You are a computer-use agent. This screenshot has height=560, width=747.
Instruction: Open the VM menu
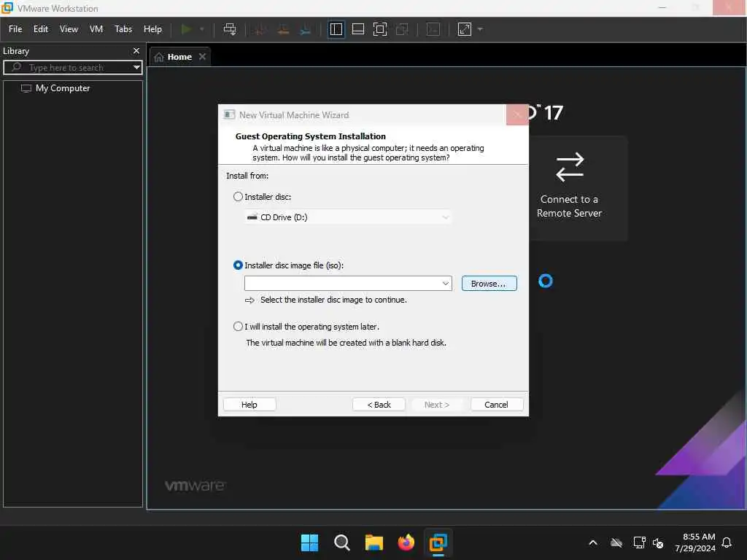(96, 29)
